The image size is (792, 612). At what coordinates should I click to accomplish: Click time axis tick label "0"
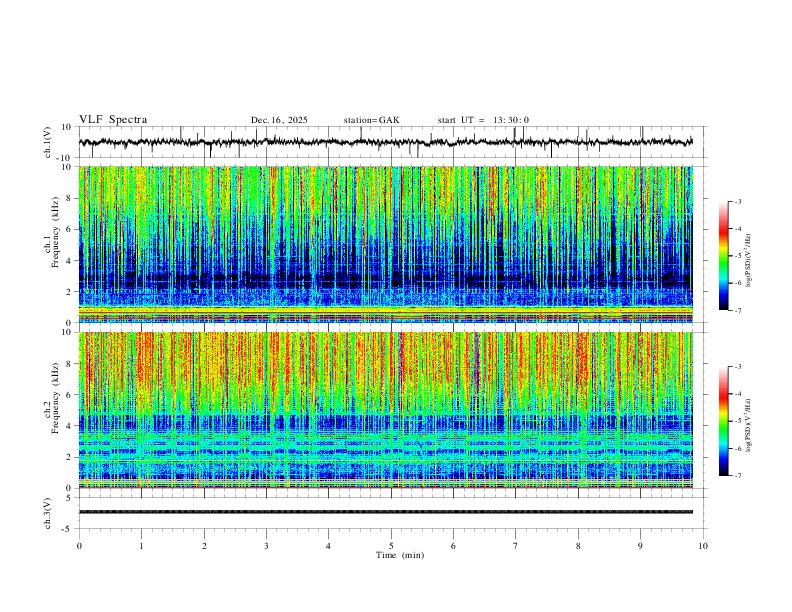point(79,546)
